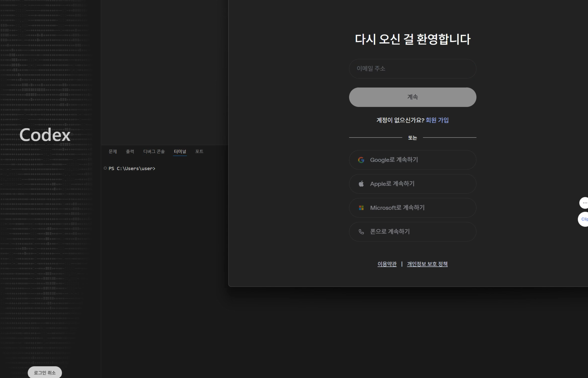The height and width of the screenshot is (378, 588).
Task: Open the floating three-dots button
Action: click(x=584, y=203)
